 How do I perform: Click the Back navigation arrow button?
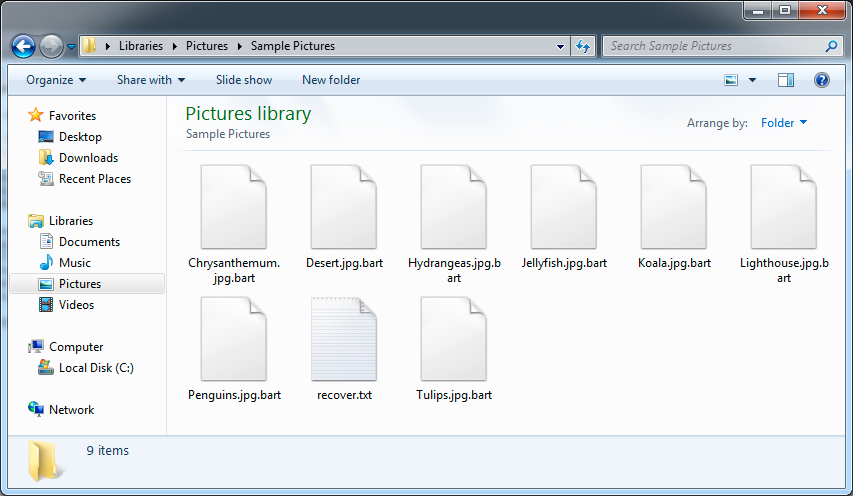(x=23, y=46)
